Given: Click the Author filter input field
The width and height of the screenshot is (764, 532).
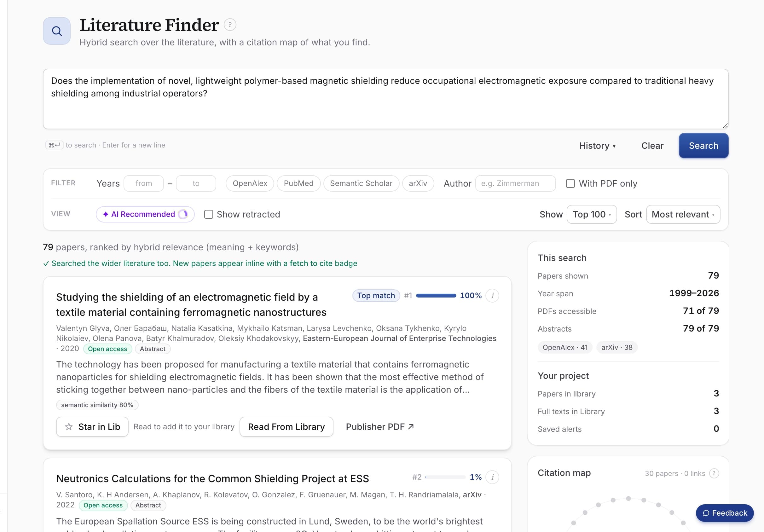Looking at the screenshot, I should 515,183.
